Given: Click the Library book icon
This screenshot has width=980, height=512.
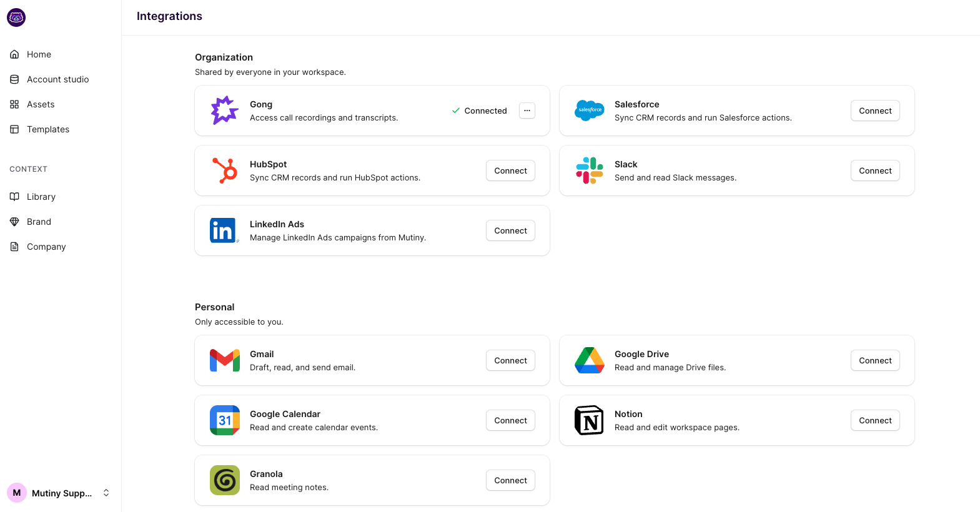Looking at the screenshot, I should pos(14,197).
